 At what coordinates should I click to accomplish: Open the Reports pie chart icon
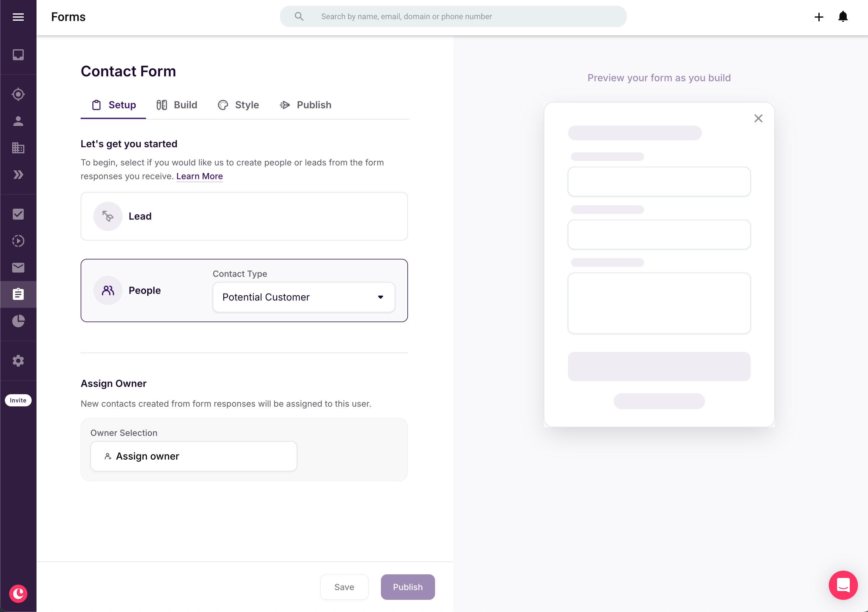coord(18,321)
